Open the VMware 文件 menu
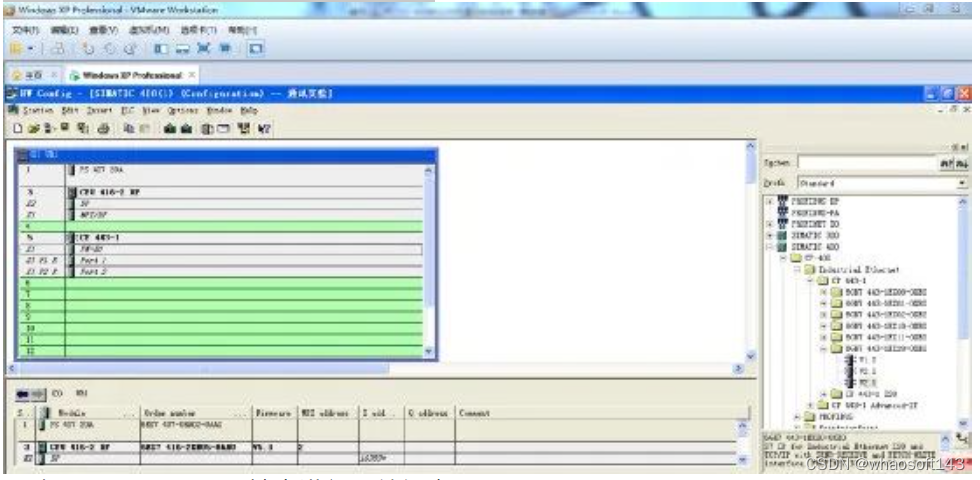 (26, 29)
